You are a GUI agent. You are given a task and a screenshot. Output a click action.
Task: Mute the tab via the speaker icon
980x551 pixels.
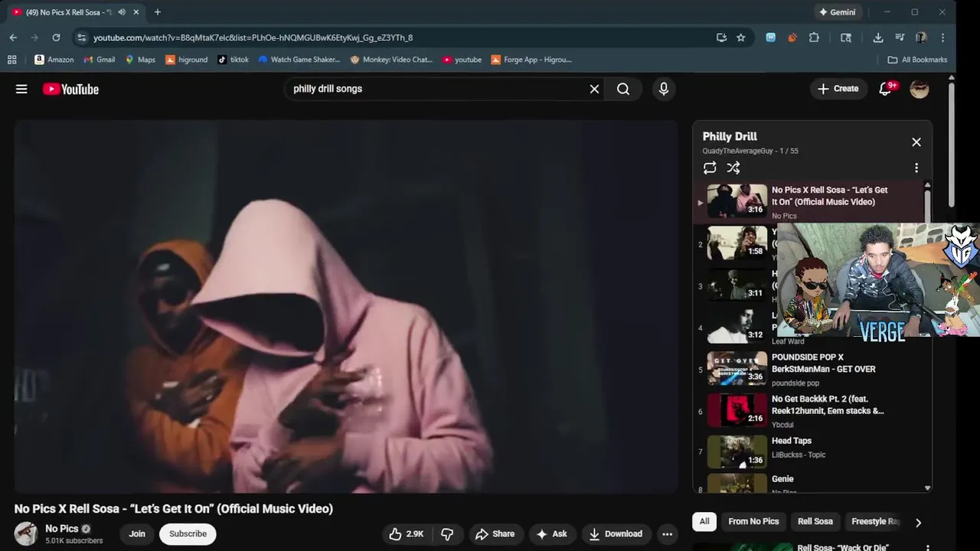click(122, 12)
